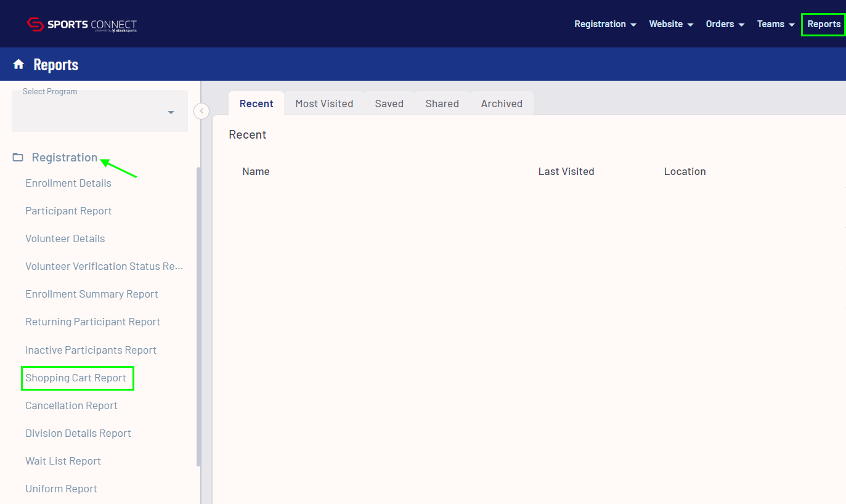This screenshot has width=846, height=504.
Task: Expand the Registration menu in the top bar
Action: (605, 24)
